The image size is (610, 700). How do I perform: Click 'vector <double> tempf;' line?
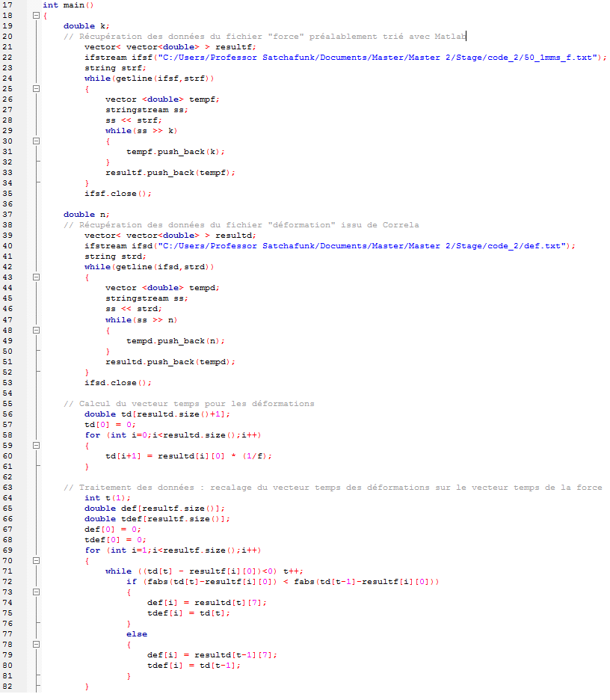(162, 99)
